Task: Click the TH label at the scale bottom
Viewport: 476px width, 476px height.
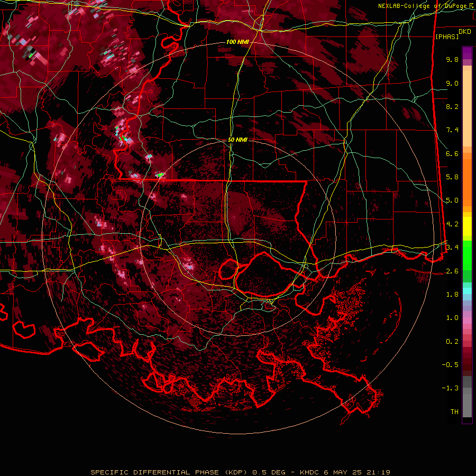Action: point(454,412)
